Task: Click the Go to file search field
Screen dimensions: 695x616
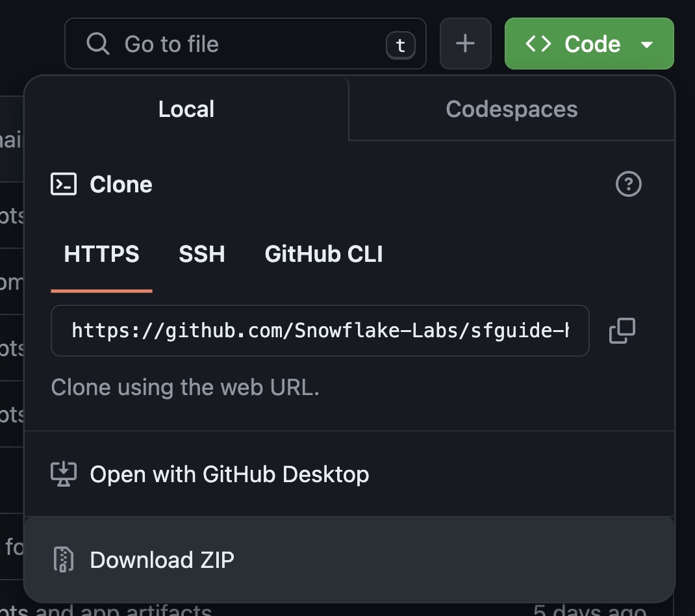Action: (247, 44)
